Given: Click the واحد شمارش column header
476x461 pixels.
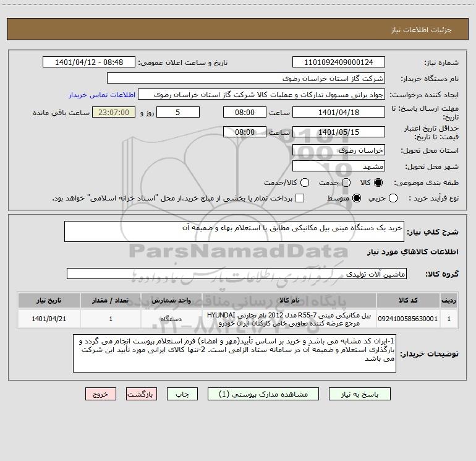Looking at the screenshot, I should pyautogui.click(x=171, y=301).
